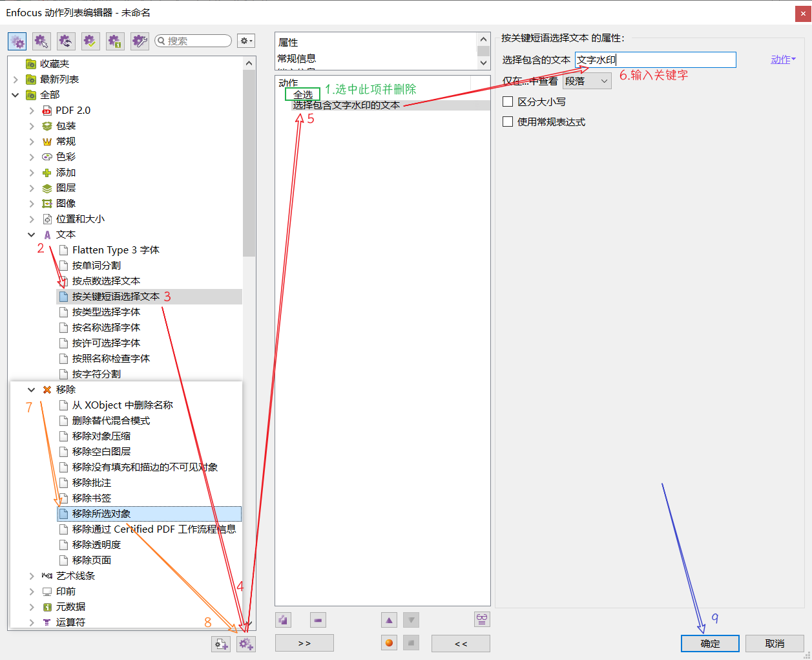Click the 运算符 category icon
The image size is (812, 660).
click(x=47, y=623)
